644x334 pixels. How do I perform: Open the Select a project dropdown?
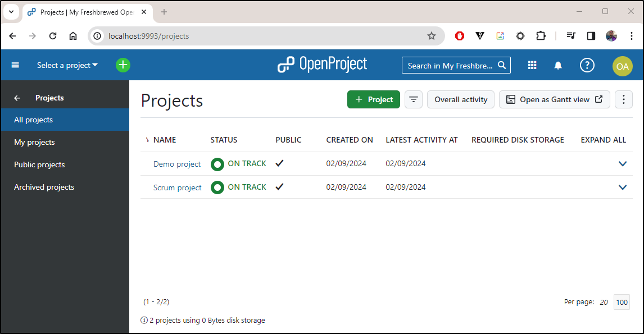point(67,65)
